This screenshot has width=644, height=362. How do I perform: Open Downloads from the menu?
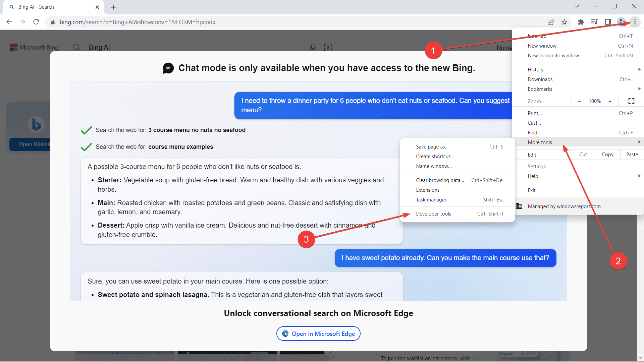click(x=578, y=79)
